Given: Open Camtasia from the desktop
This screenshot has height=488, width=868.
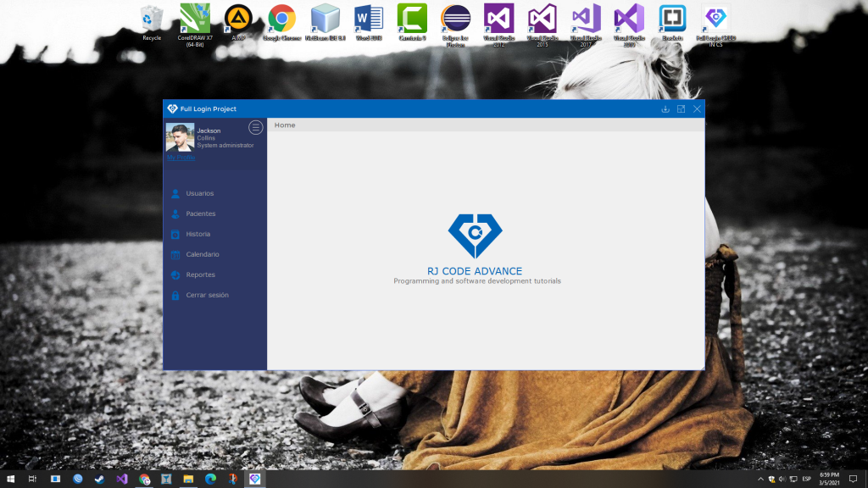Looking at the screenshot, I should pos(411,19).
